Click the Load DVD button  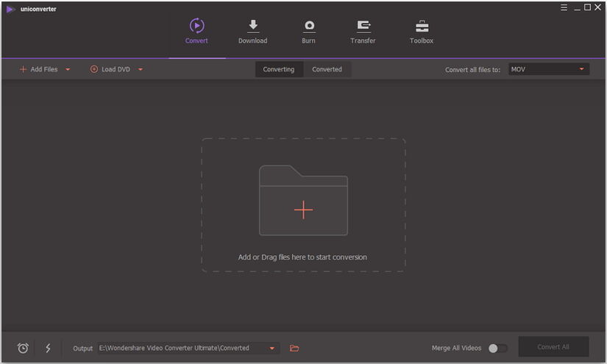110,69
